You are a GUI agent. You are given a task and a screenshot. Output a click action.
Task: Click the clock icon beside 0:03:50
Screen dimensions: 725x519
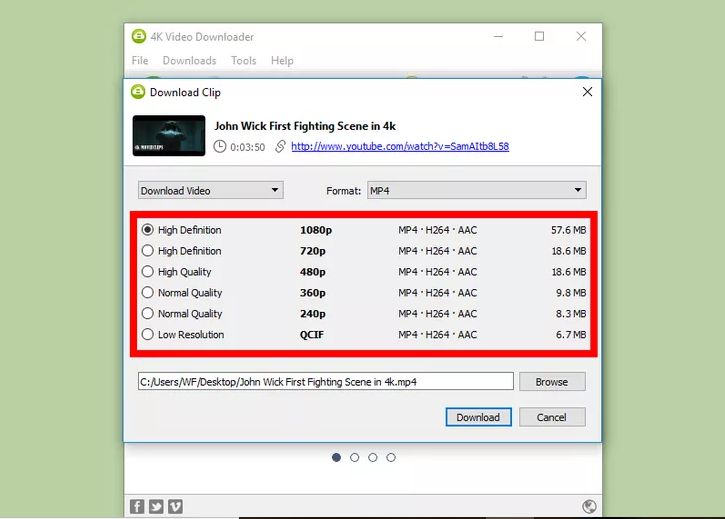220,147
